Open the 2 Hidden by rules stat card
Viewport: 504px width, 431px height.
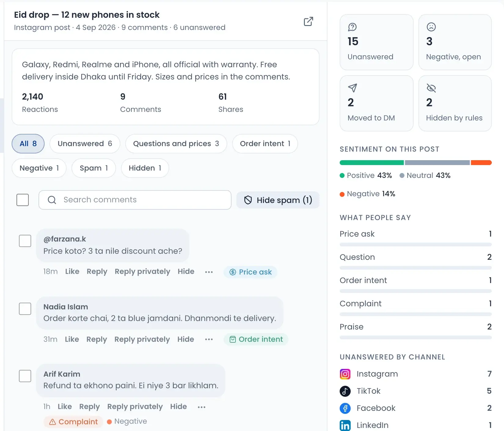click(455, 103)
